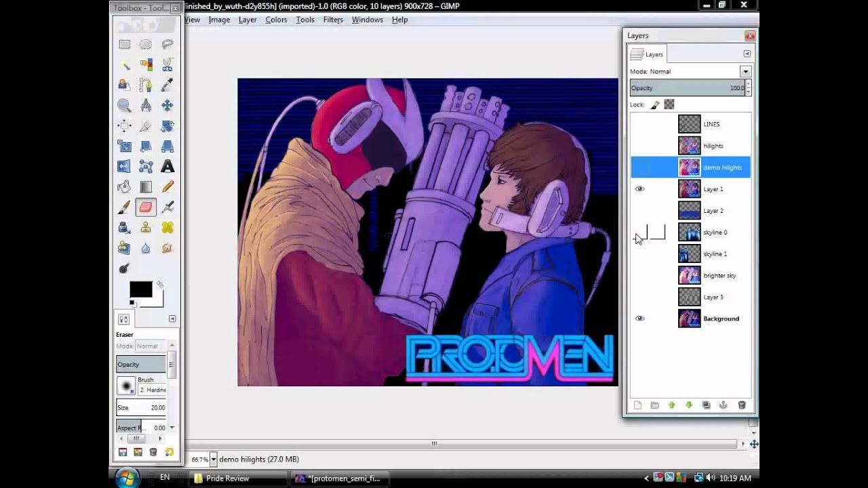868x488 pixels.
Task: Select the Alignment tool
Action: (125, 126)
